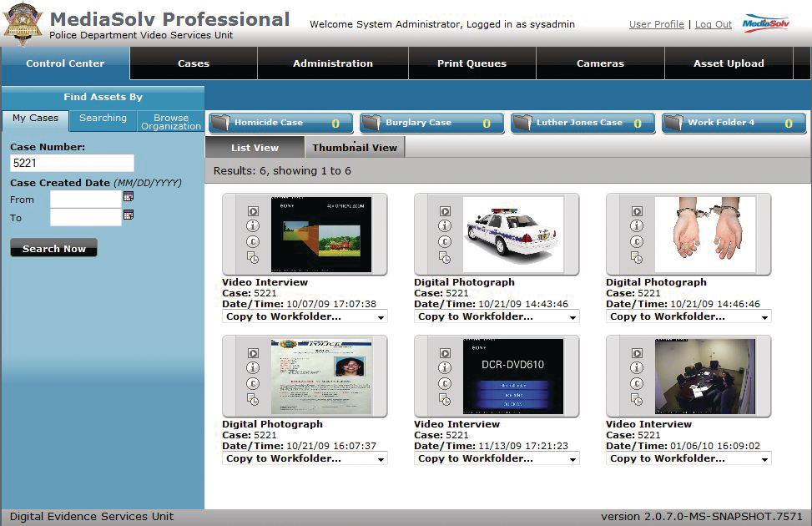Open the history clock icon for the ID card photograph
Viewport: 812px width, 526px height.
point(253,400)
